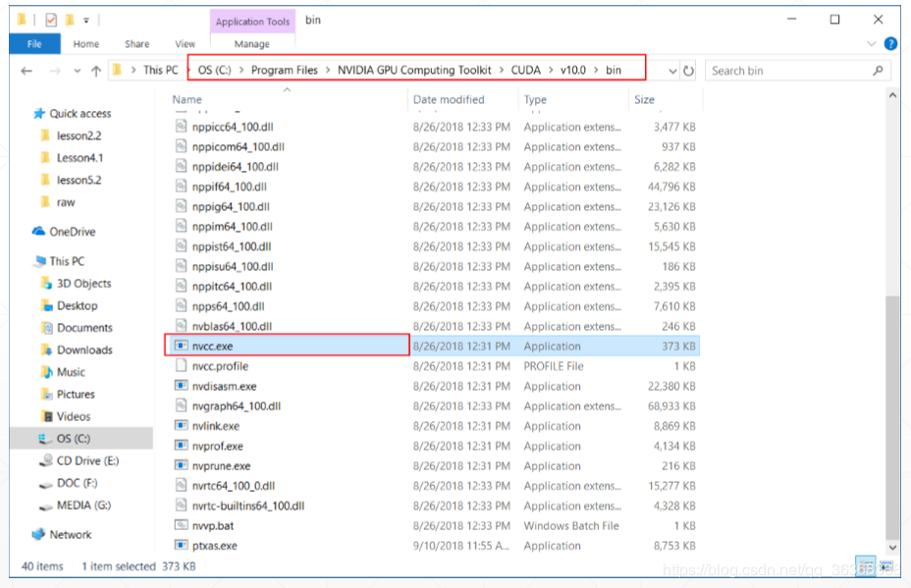Open the Manage tab
Image resolution: width=911 pixels, height=588 pixels.
click(252, 43)
